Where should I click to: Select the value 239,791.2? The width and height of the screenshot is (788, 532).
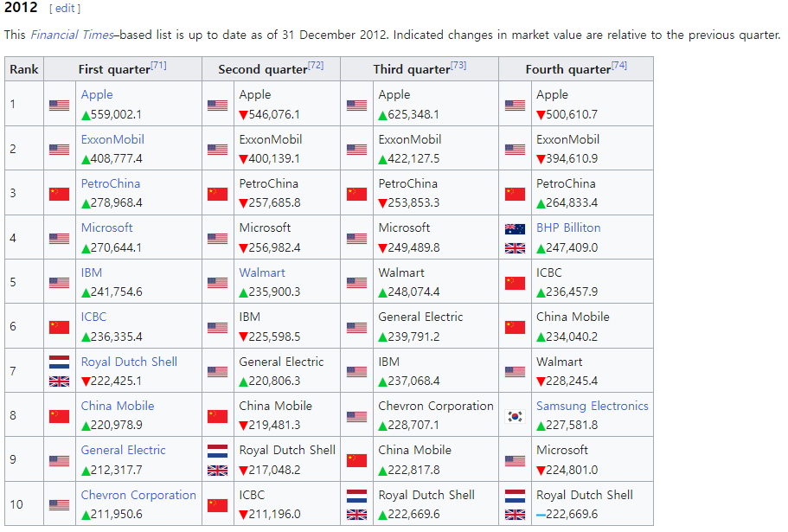coord(414,337)
